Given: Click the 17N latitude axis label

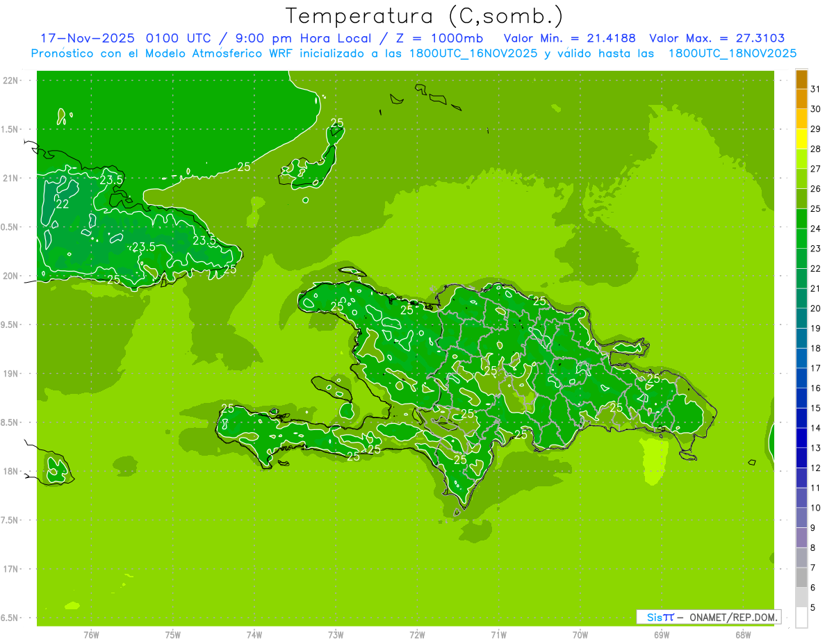Looking at the screenshot, I should [x=10, y=569].
